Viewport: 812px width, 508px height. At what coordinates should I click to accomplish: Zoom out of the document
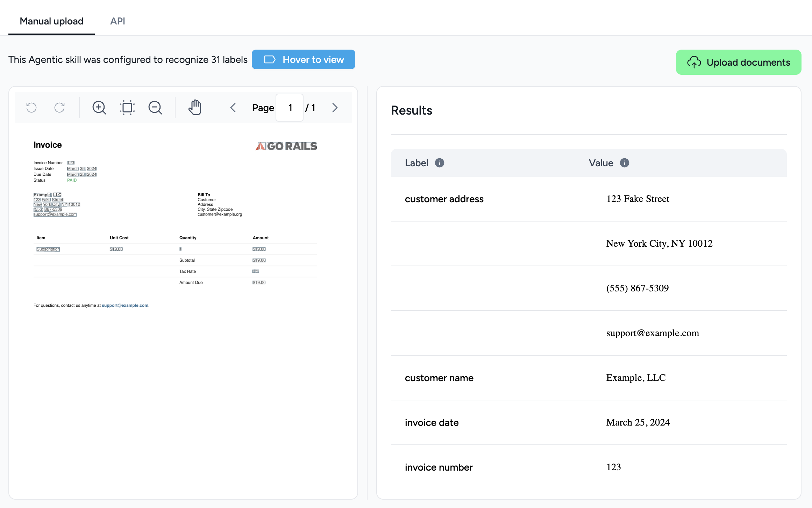point(155,108)
